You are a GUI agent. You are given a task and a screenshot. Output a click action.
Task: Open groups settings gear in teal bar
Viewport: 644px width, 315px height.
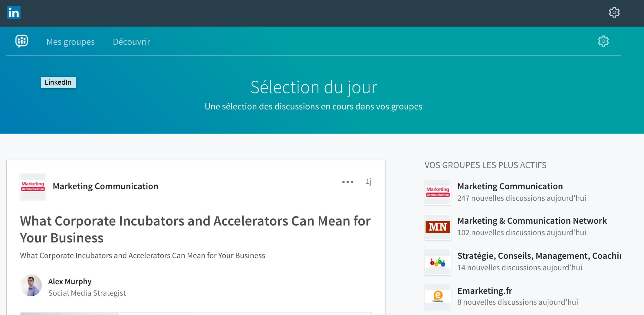[603, 41]
